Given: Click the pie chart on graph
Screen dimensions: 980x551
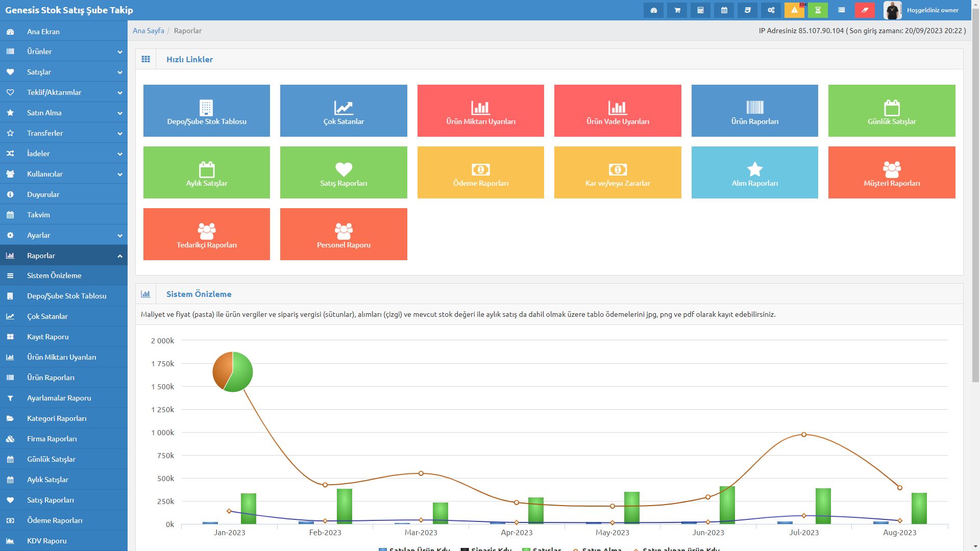Looking at the screenshot, I should point(233,372).
